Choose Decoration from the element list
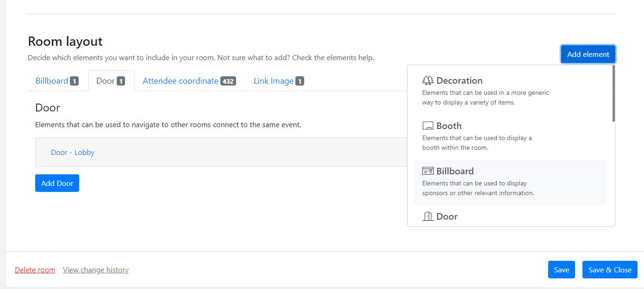The height and width of the screenshot is (289, 644). [x=510, y=92]
